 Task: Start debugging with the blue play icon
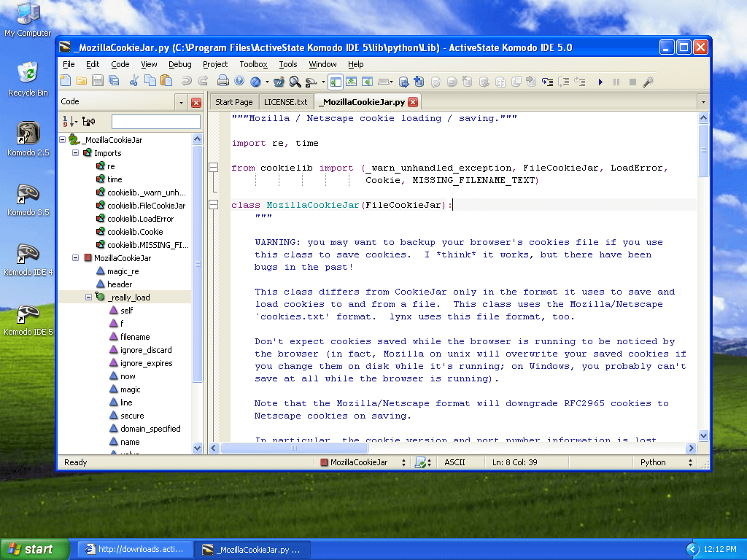[x=600, y=82]
